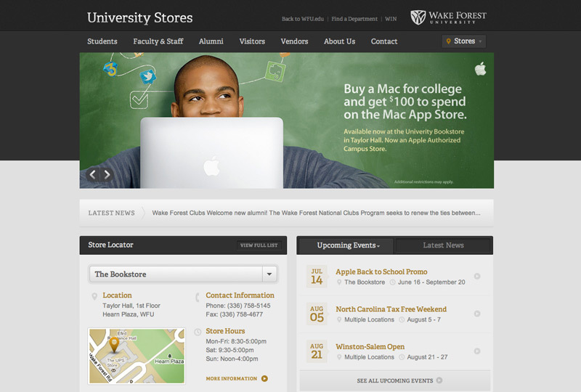Switch to the Latest News tab
The height and width of the screenshot is (392, 581).
click(x=443, y=245)
